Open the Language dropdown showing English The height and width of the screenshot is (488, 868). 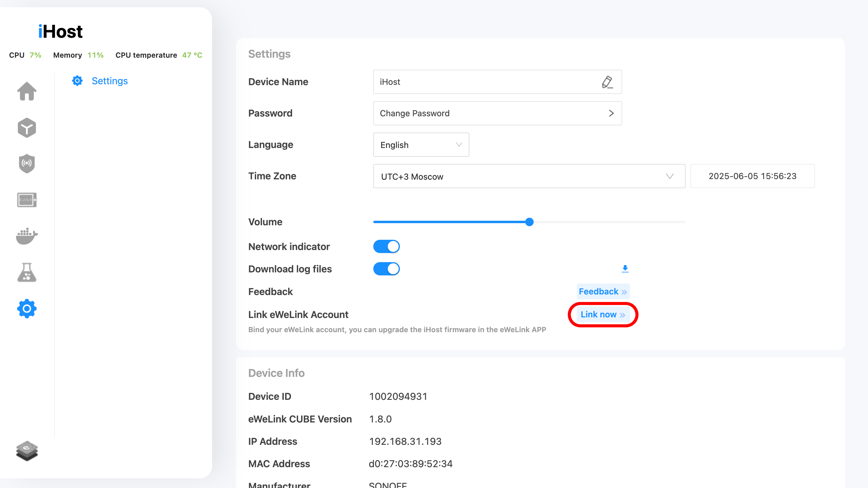(421, 145)
